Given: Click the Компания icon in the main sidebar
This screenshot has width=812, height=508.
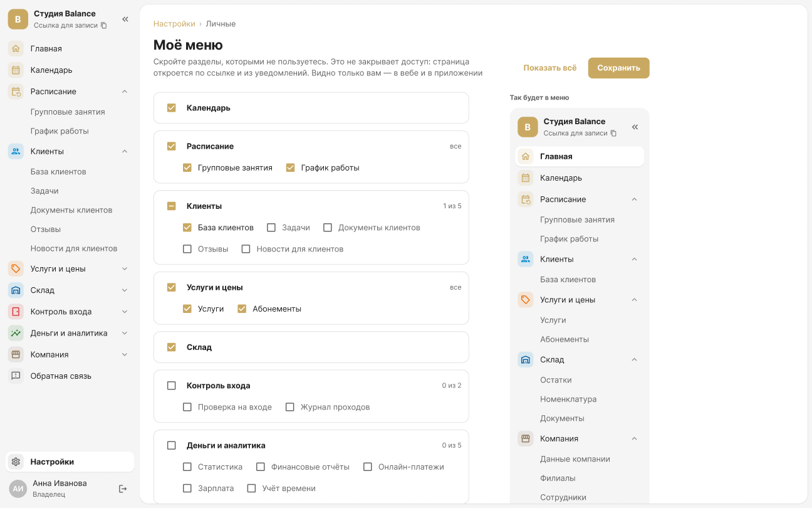Looking at the screenshot, I should coord(16,354).
